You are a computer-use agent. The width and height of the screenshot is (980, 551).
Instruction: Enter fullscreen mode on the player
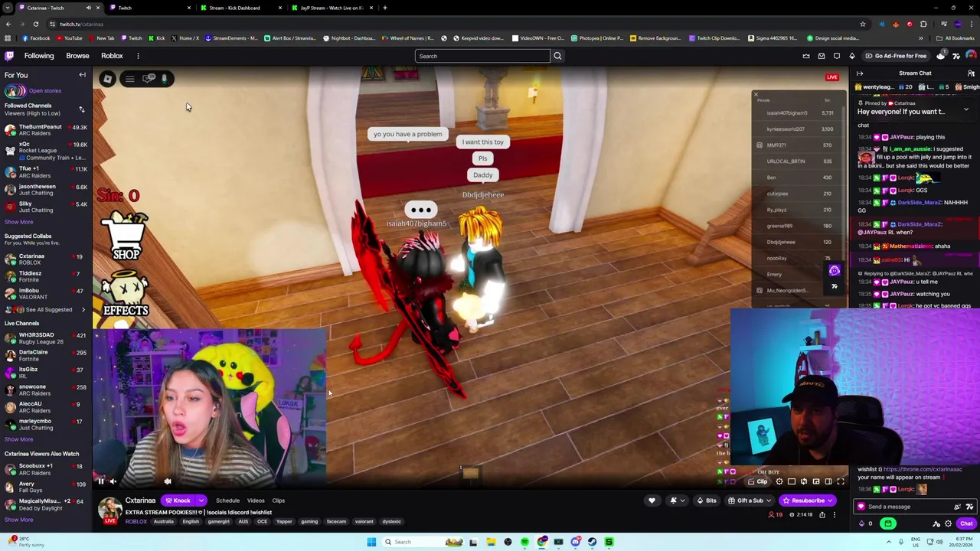coord(841,481)
